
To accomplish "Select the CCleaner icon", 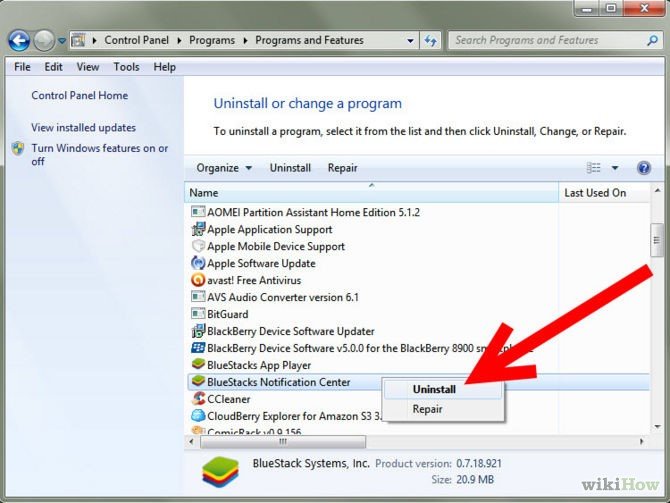I will click(198, 398).
